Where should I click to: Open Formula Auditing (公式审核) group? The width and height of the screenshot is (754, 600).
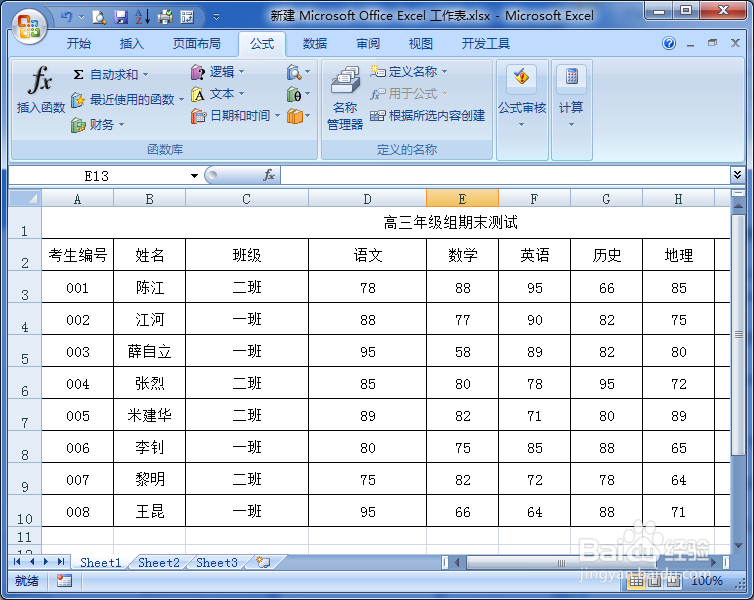(x=522, y=96)
